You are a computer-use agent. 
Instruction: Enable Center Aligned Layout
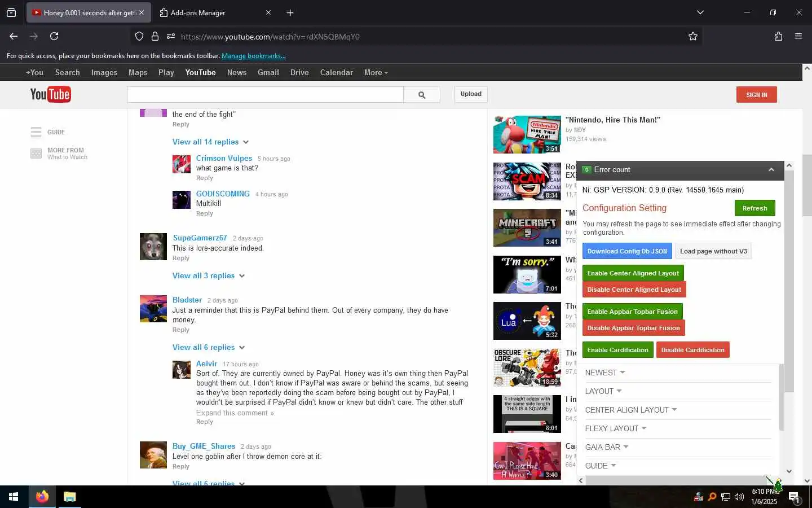tap(633, 273)
